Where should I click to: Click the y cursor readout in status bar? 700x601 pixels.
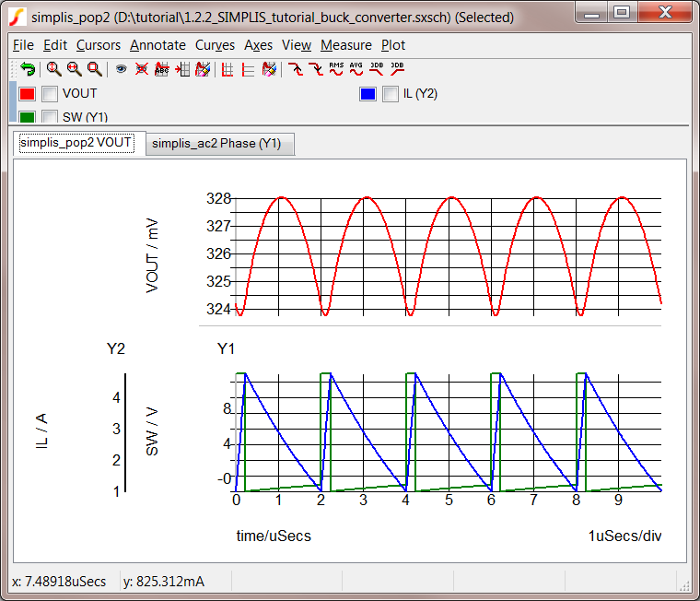tap(164, 582)
